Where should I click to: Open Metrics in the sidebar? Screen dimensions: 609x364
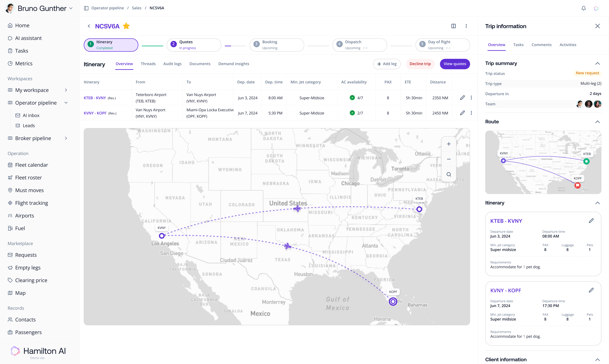(x=20, y=64)
